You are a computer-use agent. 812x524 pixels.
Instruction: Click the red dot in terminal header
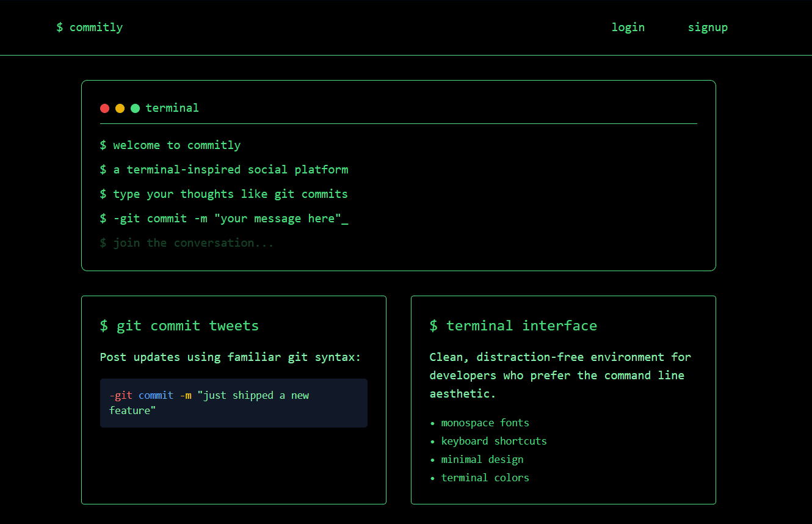[104, 108]
